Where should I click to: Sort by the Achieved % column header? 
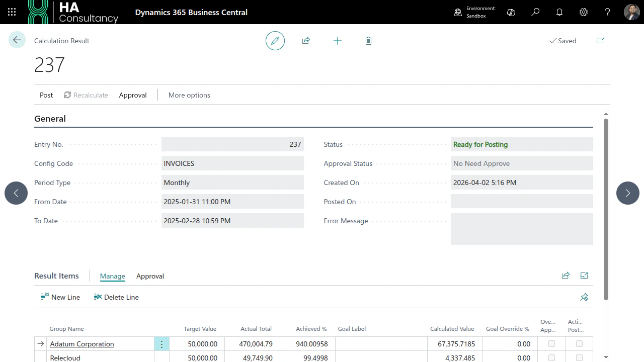click(x=311, y=329)
